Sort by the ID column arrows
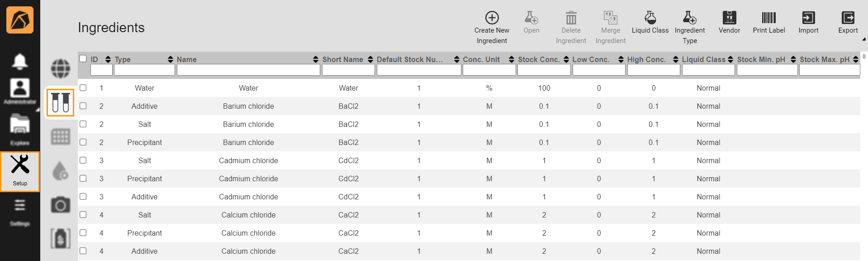 point(108,59)
